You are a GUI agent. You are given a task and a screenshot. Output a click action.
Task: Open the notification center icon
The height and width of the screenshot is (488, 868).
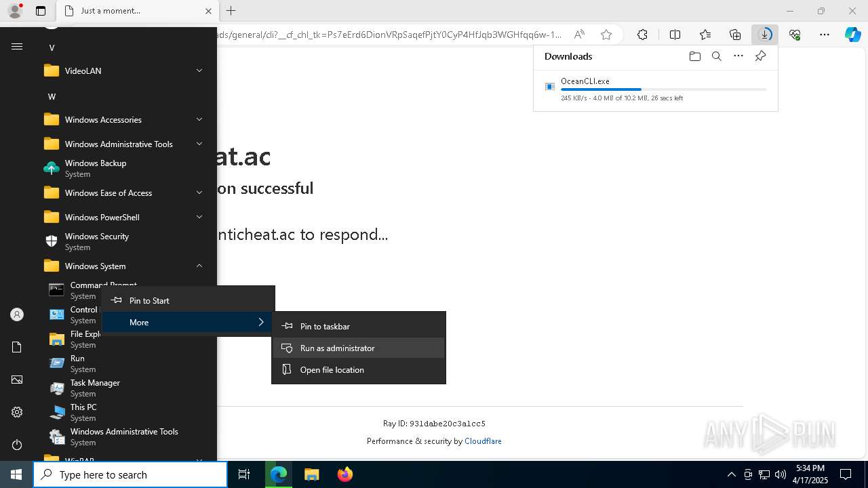(x=846, y=474)
